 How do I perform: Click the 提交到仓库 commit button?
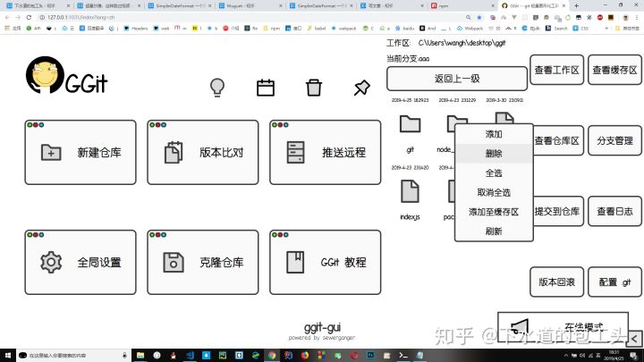click(558, 211)
